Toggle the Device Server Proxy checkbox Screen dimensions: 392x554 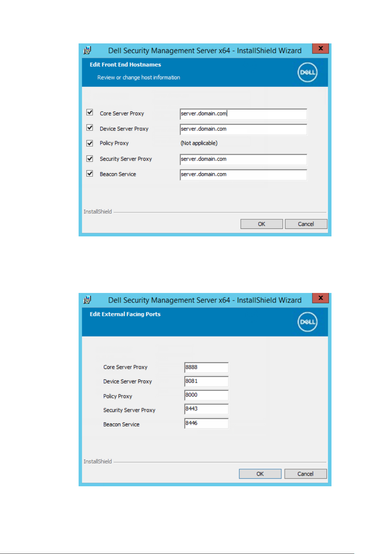(90, 128)
